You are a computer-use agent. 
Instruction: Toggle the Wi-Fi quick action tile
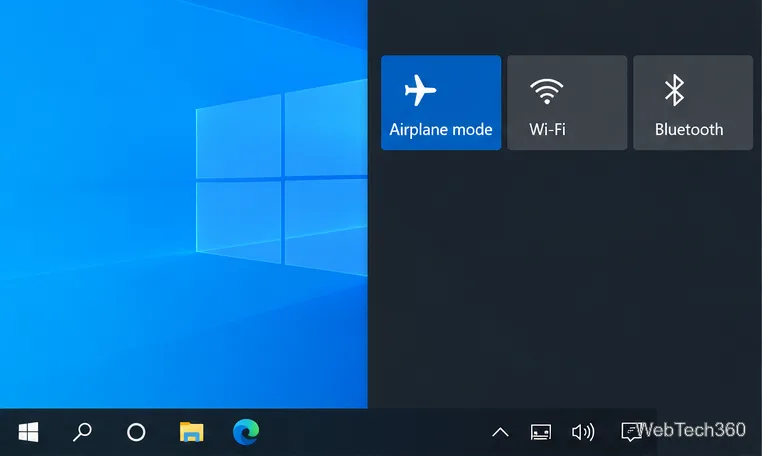pos(567,103)
